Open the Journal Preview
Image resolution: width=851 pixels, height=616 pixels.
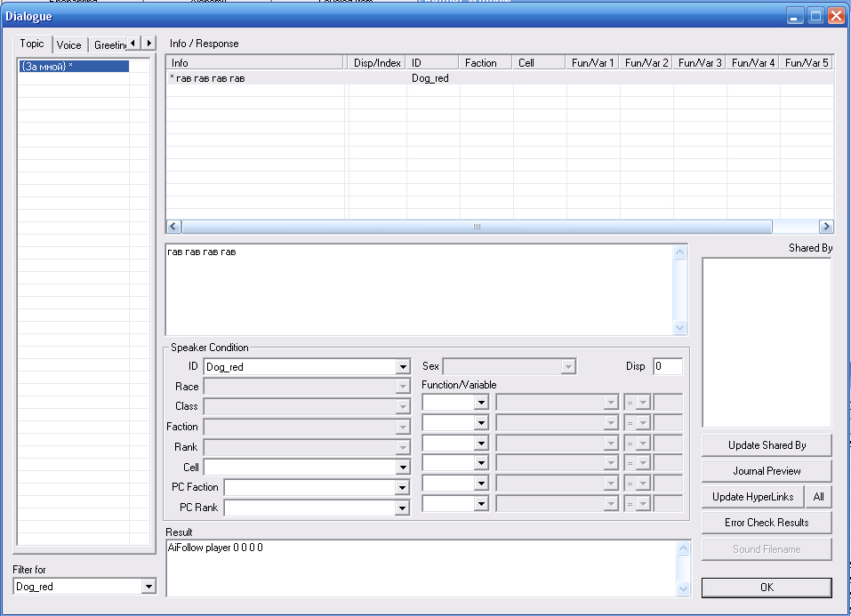pos(767,471)
